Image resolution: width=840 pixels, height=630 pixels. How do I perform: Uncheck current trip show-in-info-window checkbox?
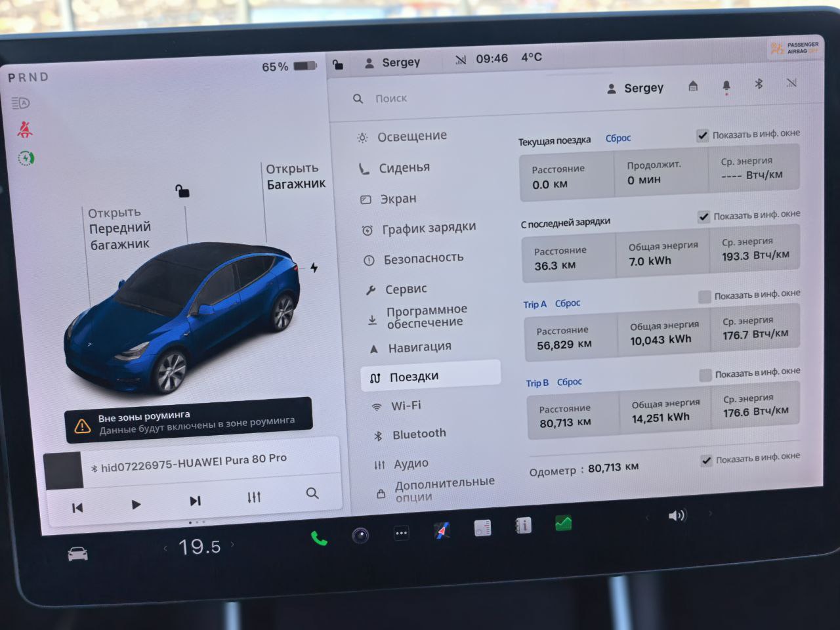pyautogui.click(x=702, y=135)
